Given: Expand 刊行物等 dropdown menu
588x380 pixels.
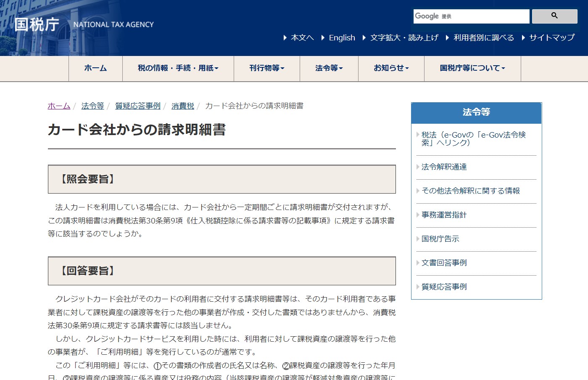Looking at the screenshot, I should (266, 68).
